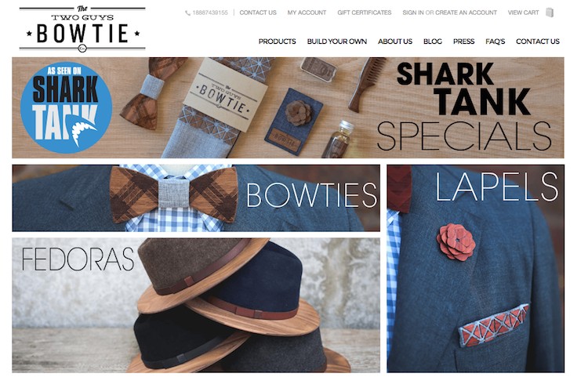Open the shopping cart icon
This screenshot has height=377, width=588.
pos(550,13)
